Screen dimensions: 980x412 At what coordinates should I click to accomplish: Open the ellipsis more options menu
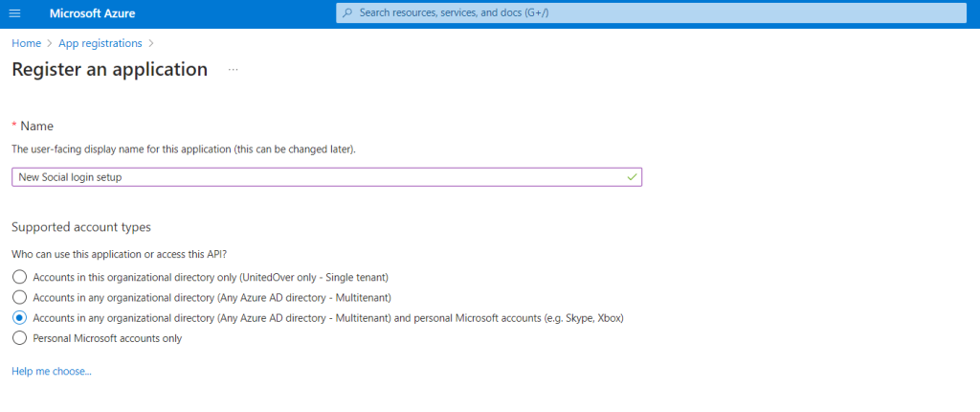coord(233,70)
